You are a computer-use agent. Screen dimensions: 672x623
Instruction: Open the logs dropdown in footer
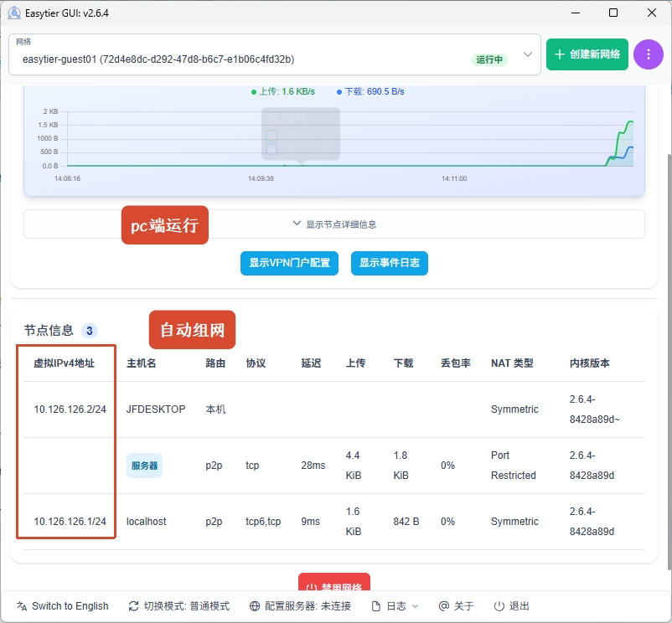[395, 606]
